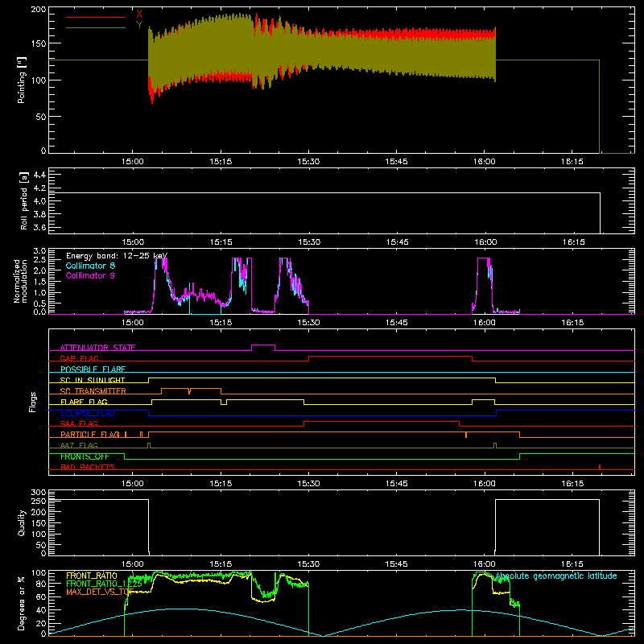The width and height of the screenshot is (644, 644).
Task: Click the green FRONT_RATIO_1225 legend entry
Action: [x=105, y=584]
